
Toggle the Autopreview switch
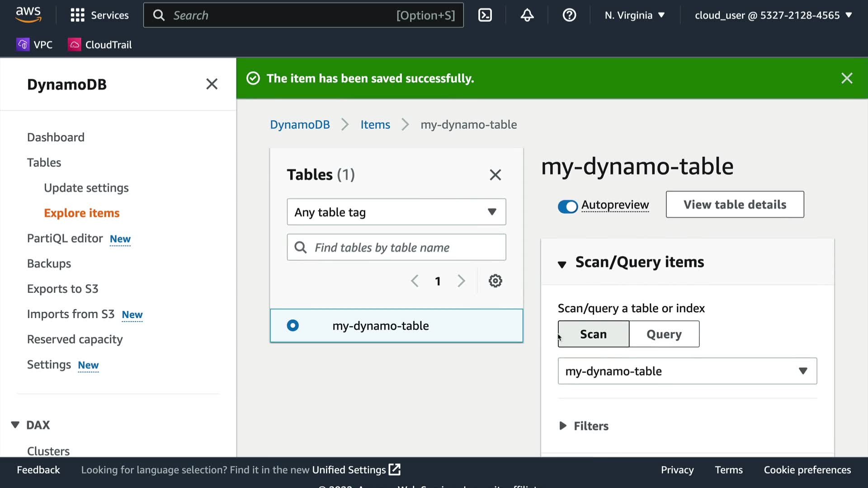tap(567, 206)
